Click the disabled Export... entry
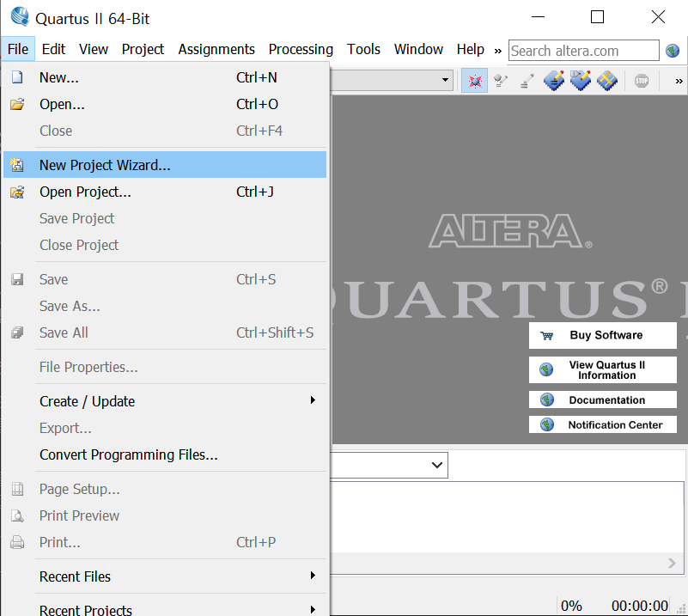 (x=165, y=428)
